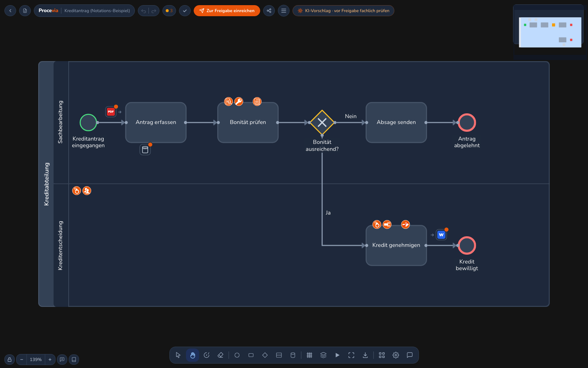The width and height of the screenshot is (588, 368).
Task: Select the Antrag abgelehnt end event
Action: pos(467,123)
